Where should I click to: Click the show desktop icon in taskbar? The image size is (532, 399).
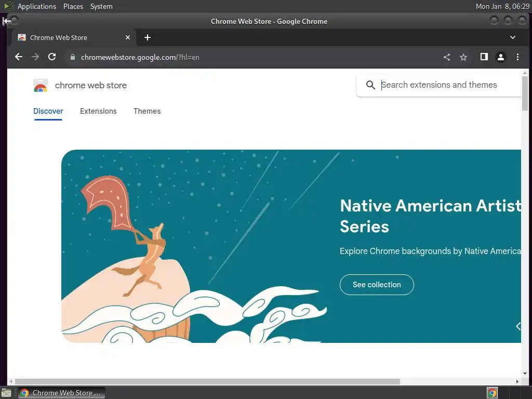pos(6,393)
